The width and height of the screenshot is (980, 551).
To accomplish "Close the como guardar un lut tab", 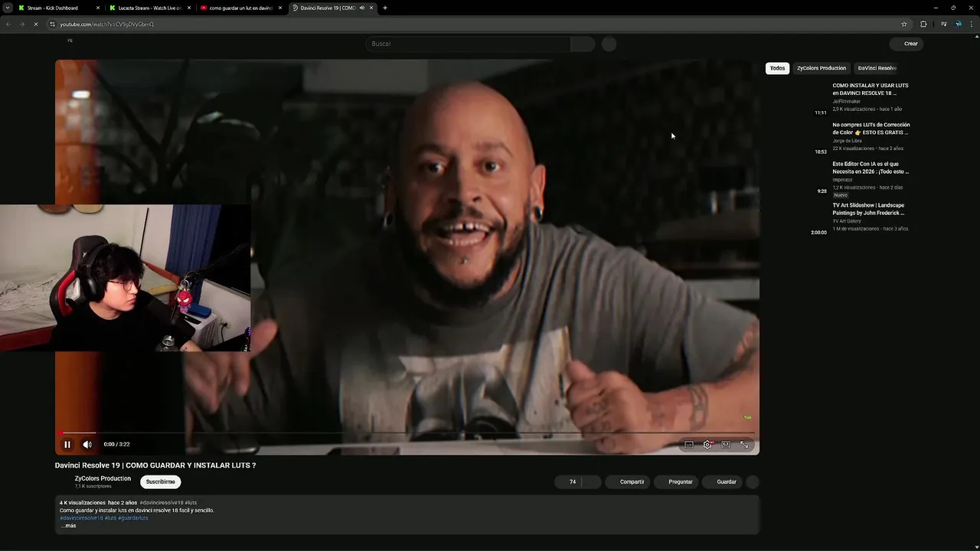I will tap(280, 8).
